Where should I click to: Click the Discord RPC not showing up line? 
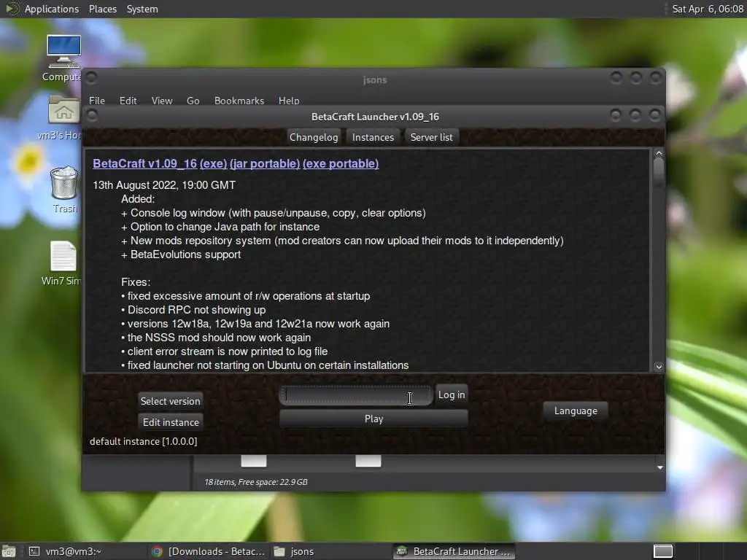tap(193, 309)
